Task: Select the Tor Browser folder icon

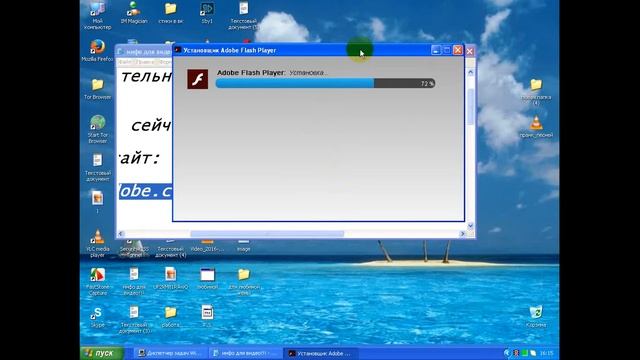Action: tap(97, 84)
